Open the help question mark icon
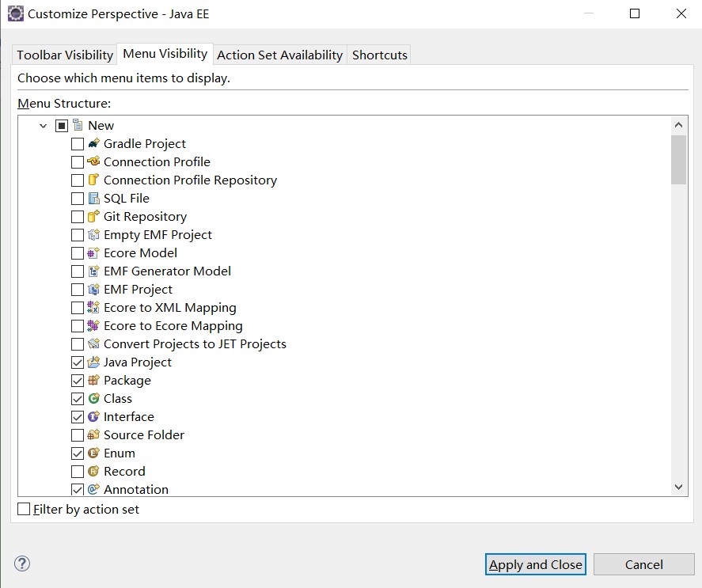Image resolution: width=702 pixels, height=588 pixels. pyautogui.click(x=22, y=563)
